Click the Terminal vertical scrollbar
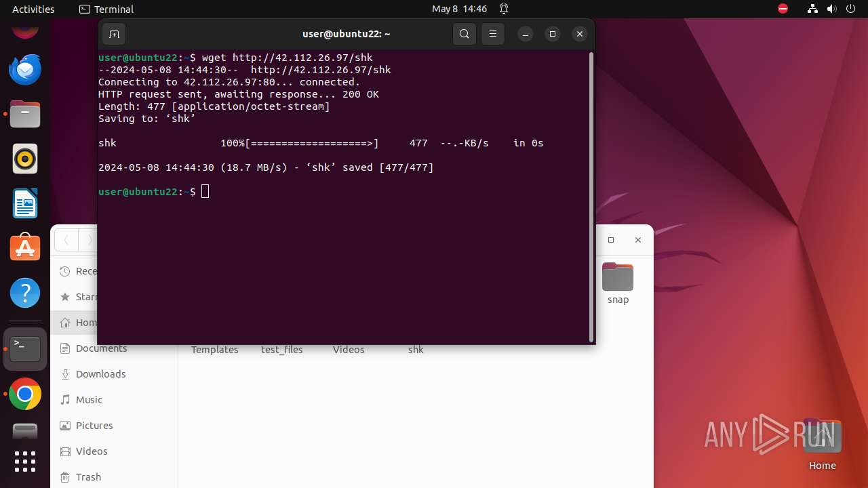 point(591,197)
